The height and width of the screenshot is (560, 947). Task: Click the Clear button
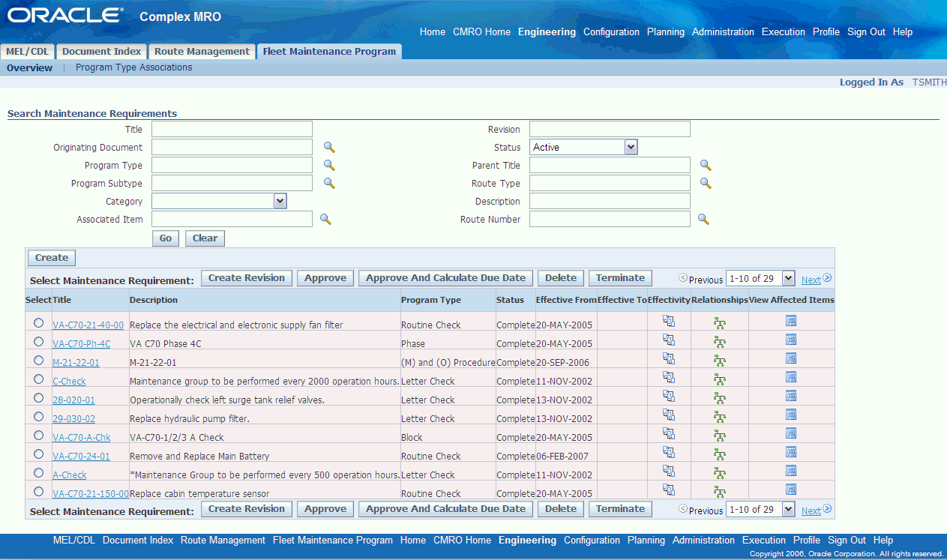pyautogui.click(x=205, y=238)
